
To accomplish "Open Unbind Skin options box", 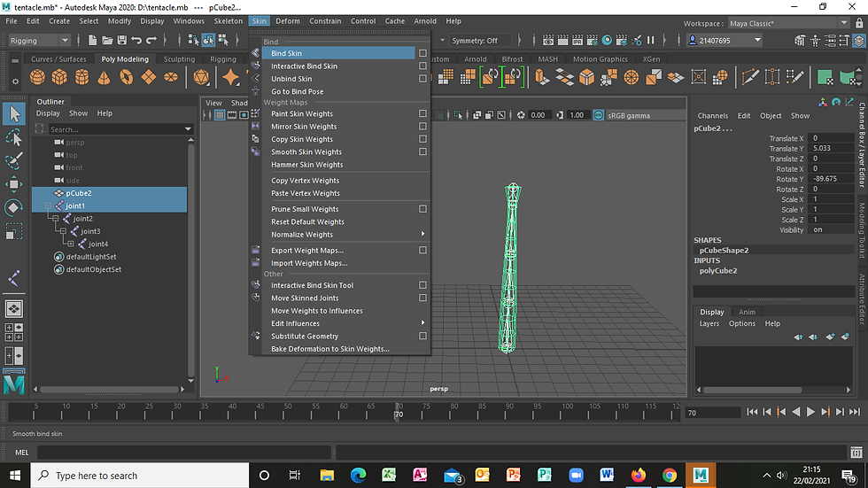I will coord(422,79).
